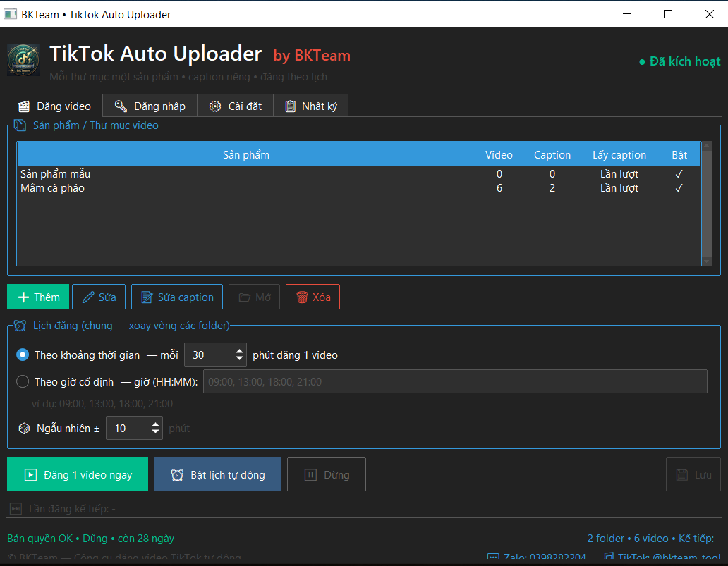Image resolution: width=728 pixels, height=566 pixels.
Task: Click the Video column header
Action: point(499,155)
